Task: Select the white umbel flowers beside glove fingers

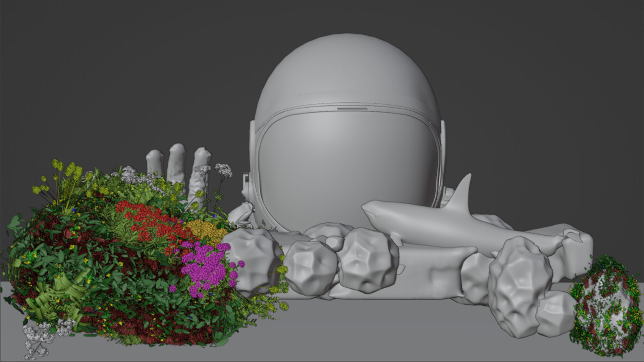Action: (x=223, y=170)
